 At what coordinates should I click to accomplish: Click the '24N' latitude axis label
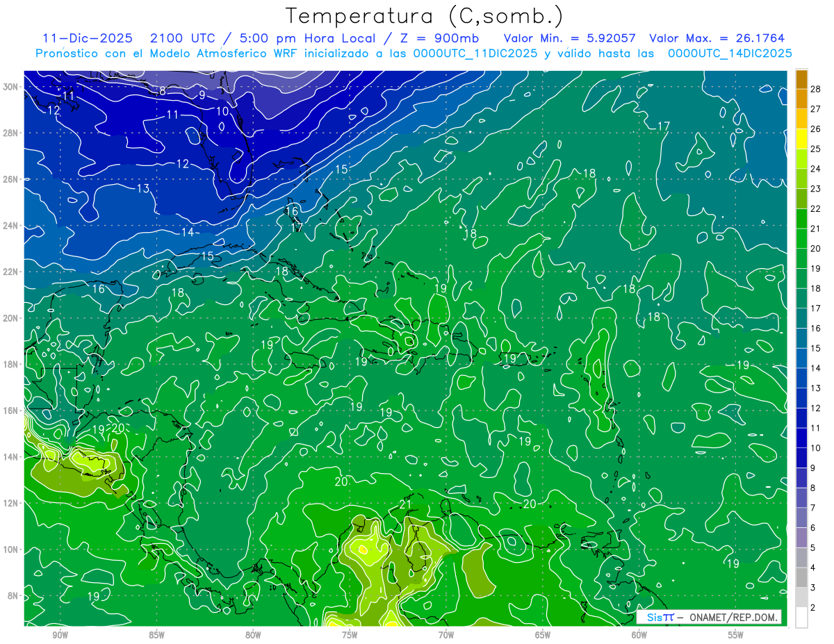click(x=12, y=225)
